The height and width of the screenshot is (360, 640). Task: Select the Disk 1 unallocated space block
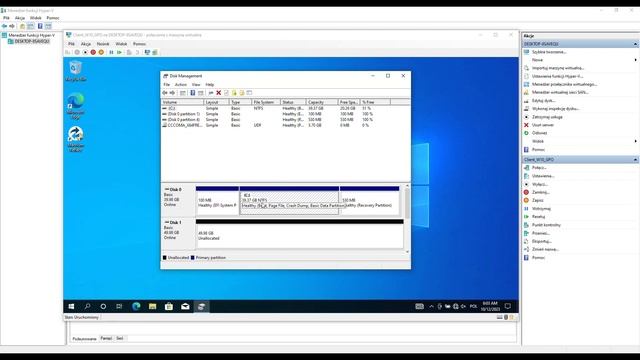pyautogui.click(x=300, y=234)
